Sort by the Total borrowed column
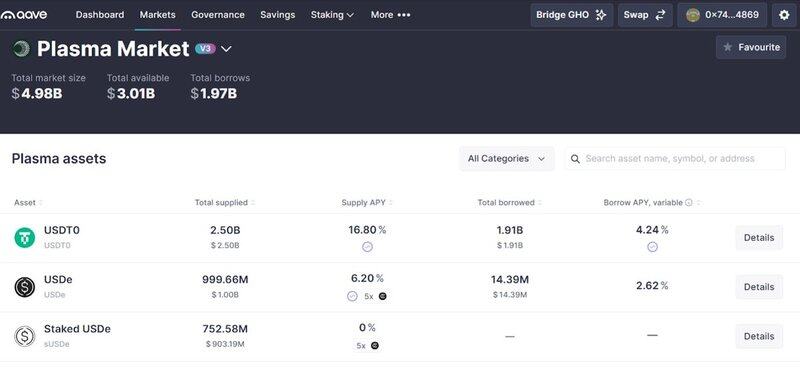 (x=510, y=203)
